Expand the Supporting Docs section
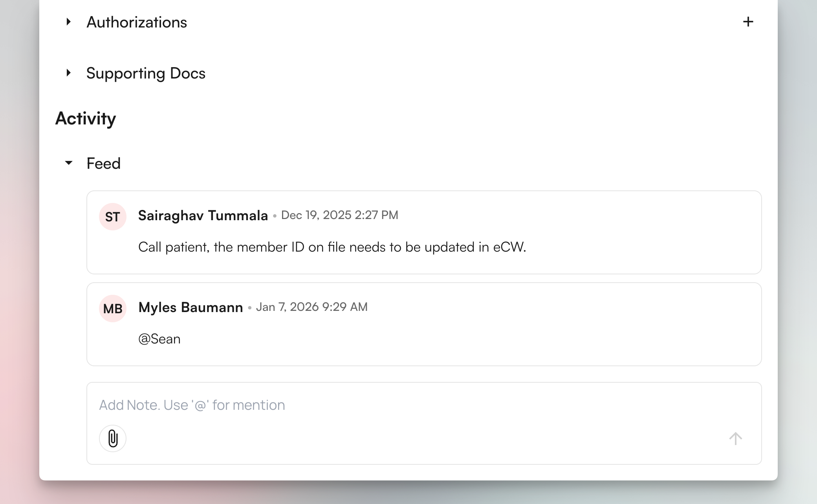This screenshot has width=817, height=504. [x=68, y=73]
